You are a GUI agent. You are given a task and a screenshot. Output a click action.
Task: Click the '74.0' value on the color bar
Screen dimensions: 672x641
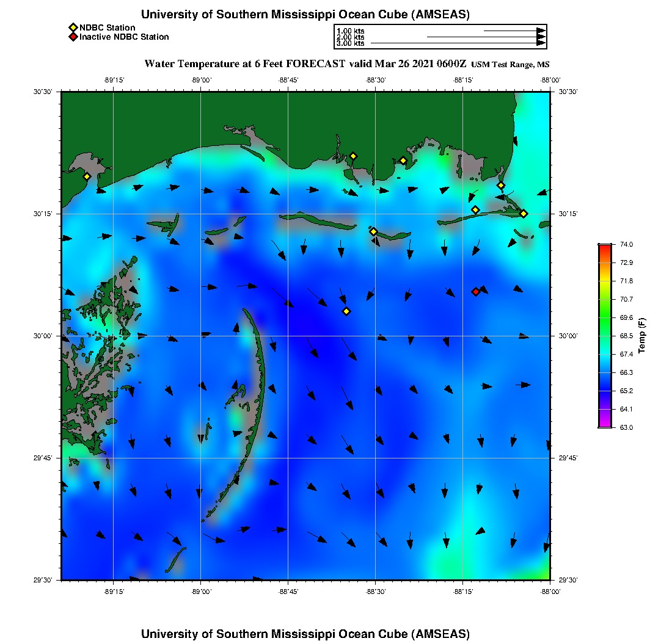626,244
